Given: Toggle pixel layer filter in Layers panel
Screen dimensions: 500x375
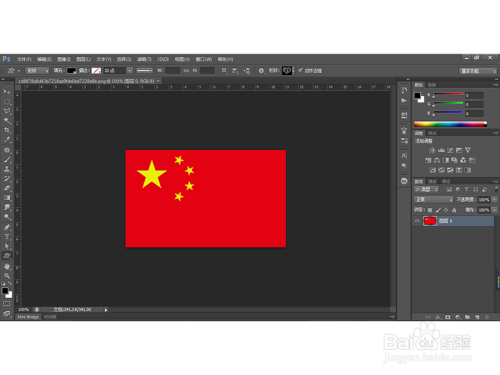Looking at the screenshot, I should (x=449, y=189).
